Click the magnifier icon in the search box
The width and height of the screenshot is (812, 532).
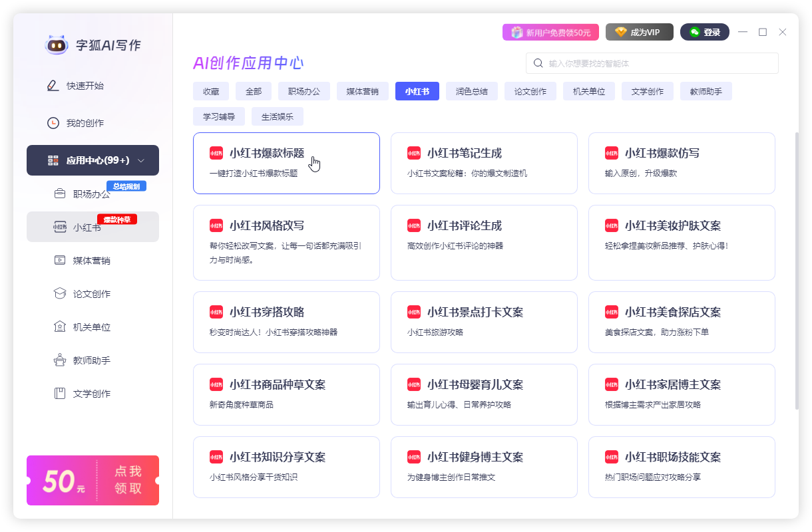coord(538,63)
